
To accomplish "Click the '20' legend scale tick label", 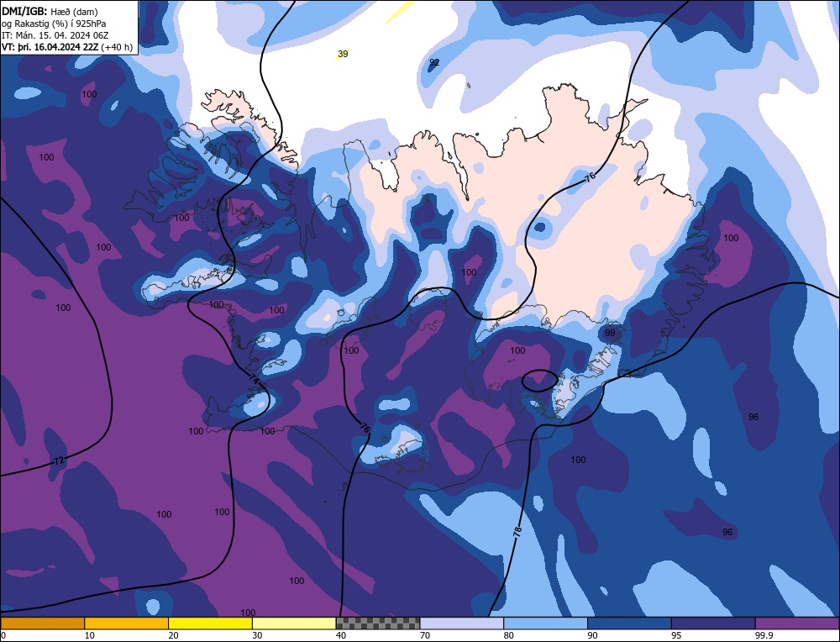I will (173, 635).
